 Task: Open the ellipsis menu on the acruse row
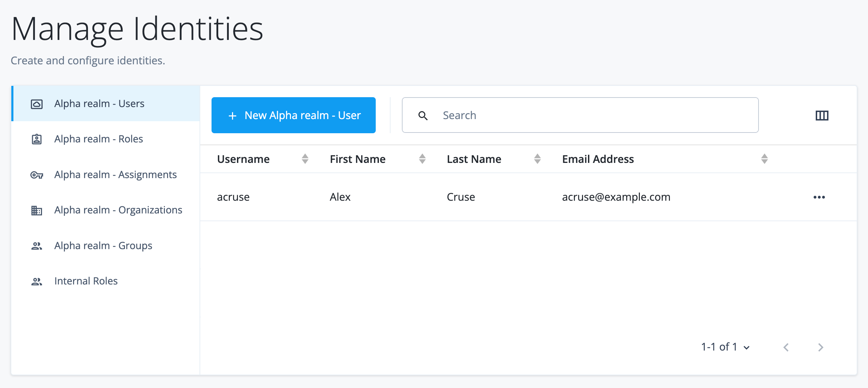[x=819, y=197]
